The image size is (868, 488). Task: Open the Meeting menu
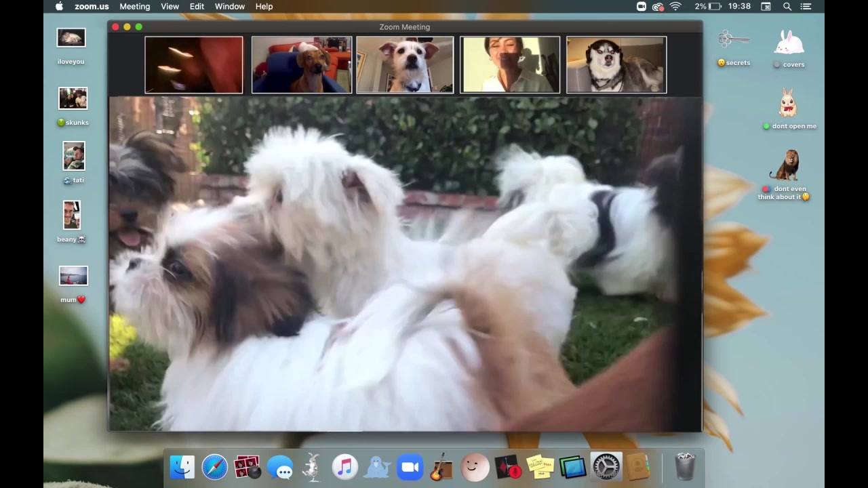coord(135,6)
